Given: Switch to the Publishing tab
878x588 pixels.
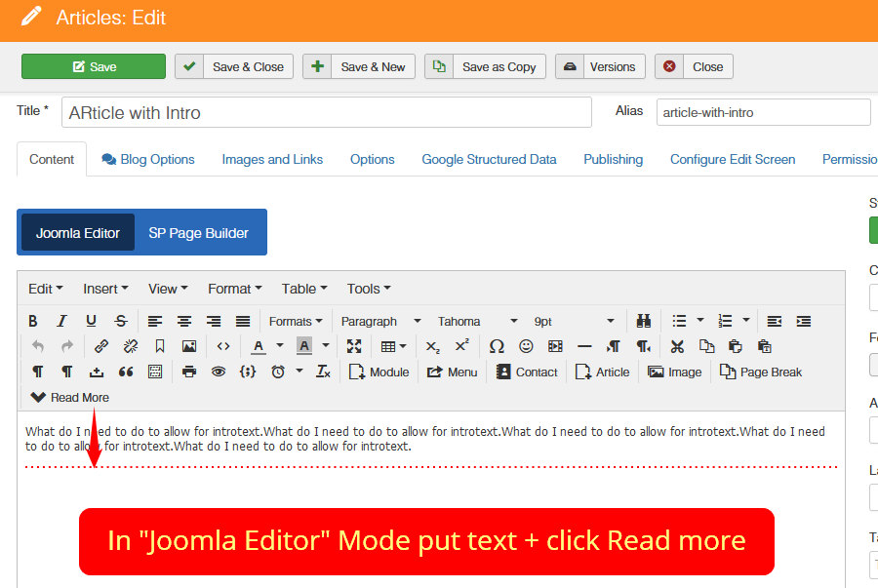Looking at the screenshot, I should tap(613, 159).
